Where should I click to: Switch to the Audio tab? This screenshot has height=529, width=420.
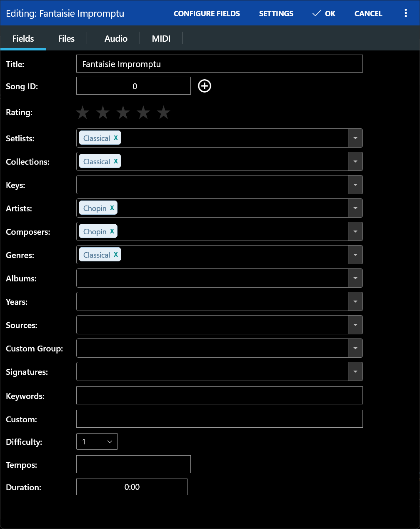click(x=115, y=38)
